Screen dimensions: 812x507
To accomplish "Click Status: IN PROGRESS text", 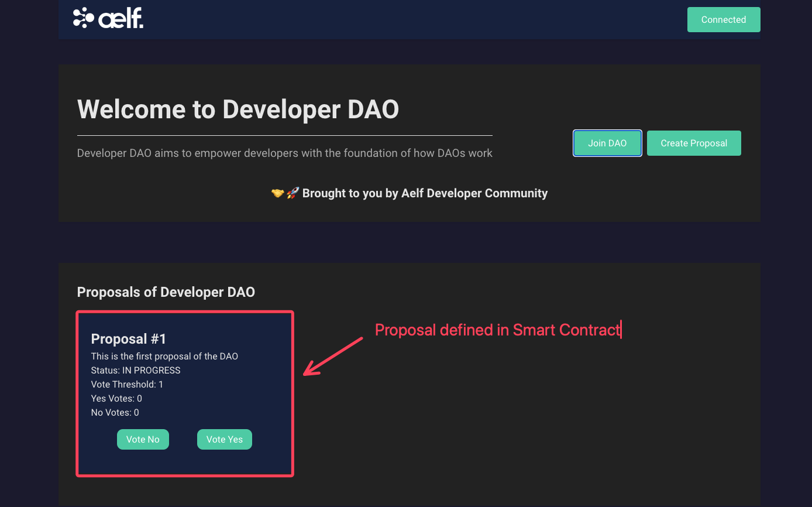I will 136,370.
